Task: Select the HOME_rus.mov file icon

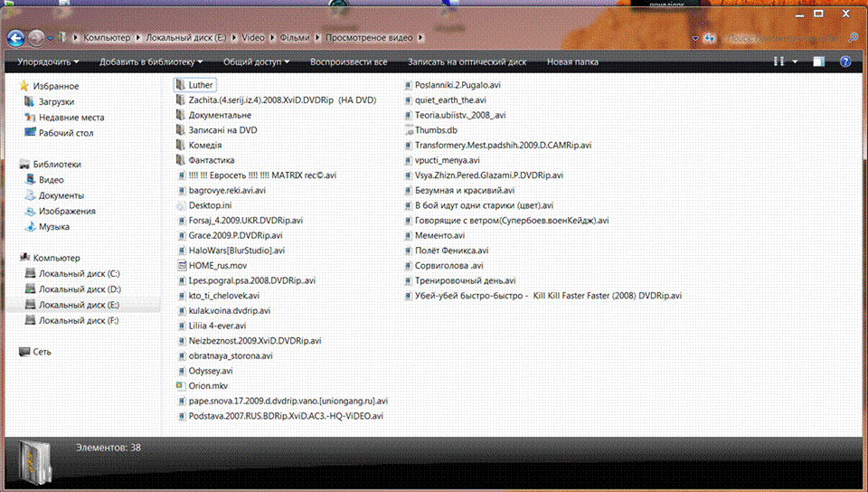Action: coord(181,265)
